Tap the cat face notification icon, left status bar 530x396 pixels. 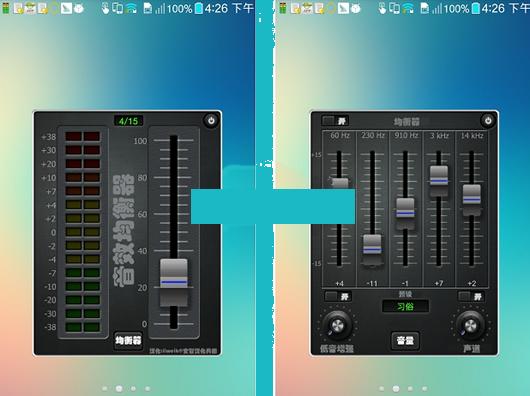coord(79,9)
